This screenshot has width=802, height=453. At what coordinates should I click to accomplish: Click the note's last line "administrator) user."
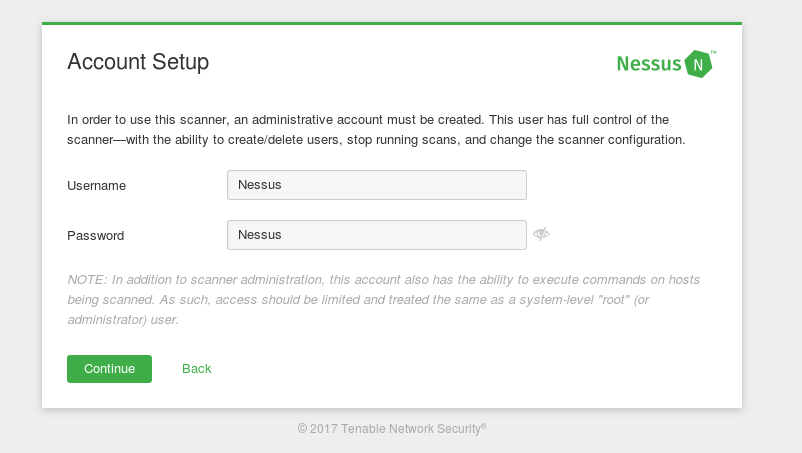point(123,320)
